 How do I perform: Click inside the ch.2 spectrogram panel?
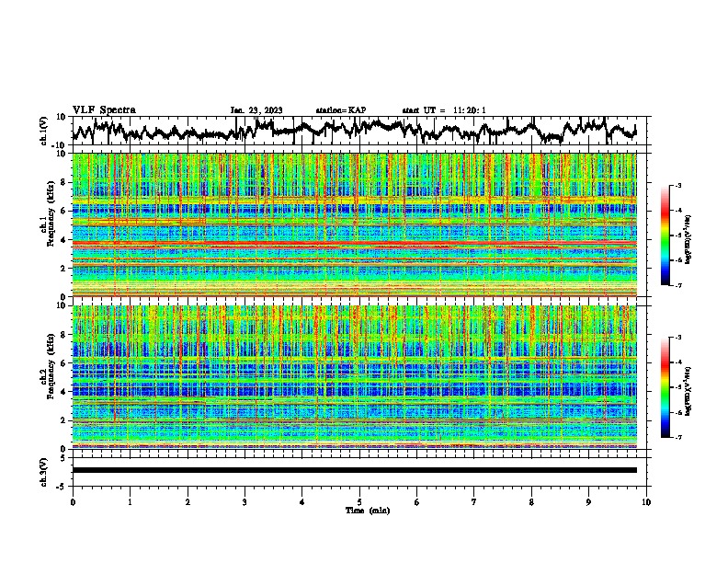[x=354, y=377]
